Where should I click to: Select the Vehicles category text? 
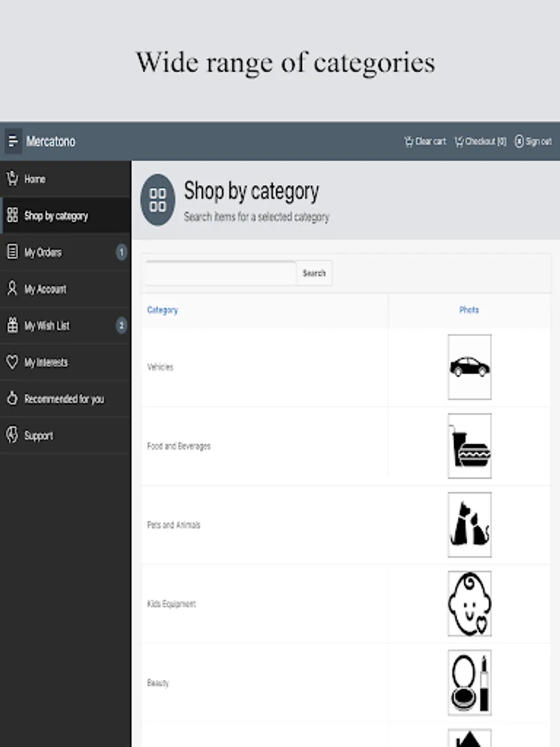(x=161, y=367)
